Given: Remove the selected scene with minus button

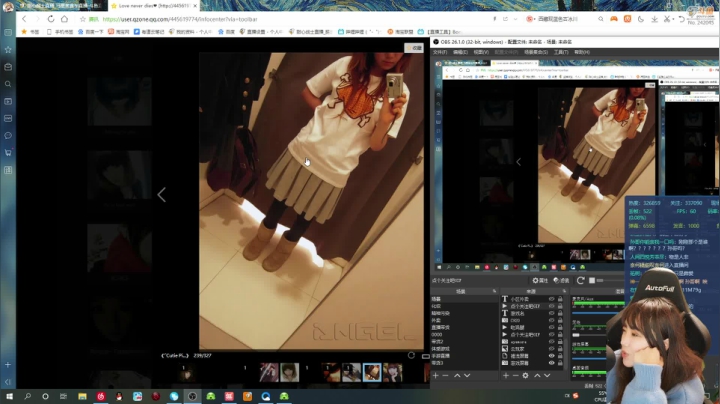Looking at the screenshot, I should pos(445,376).
